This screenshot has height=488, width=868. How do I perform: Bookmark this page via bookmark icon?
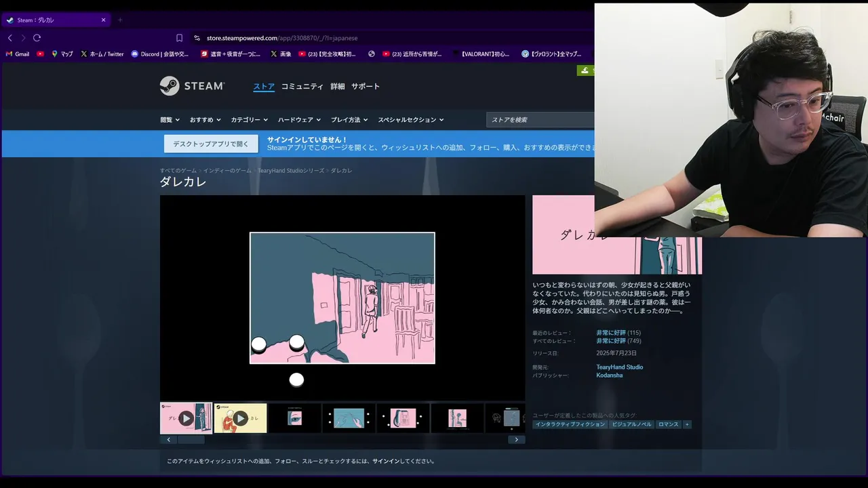(179, 38)
